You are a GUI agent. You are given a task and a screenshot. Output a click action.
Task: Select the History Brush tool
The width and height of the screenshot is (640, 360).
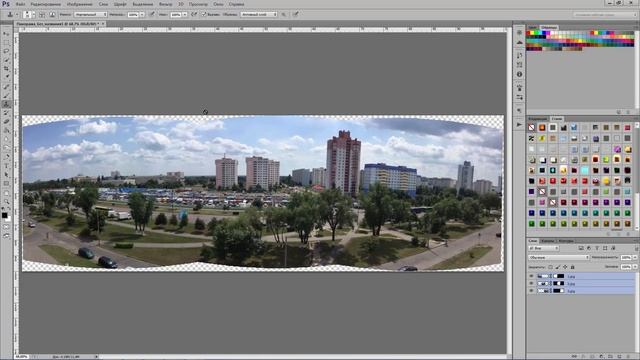click(x=6, y=113)
